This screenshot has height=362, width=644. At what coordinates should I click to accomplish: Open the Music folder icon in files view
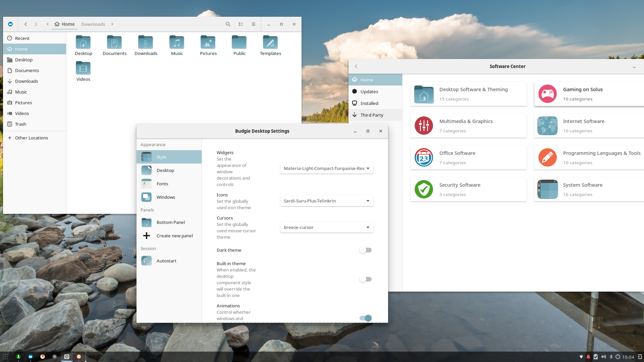(x=177, y=43)
